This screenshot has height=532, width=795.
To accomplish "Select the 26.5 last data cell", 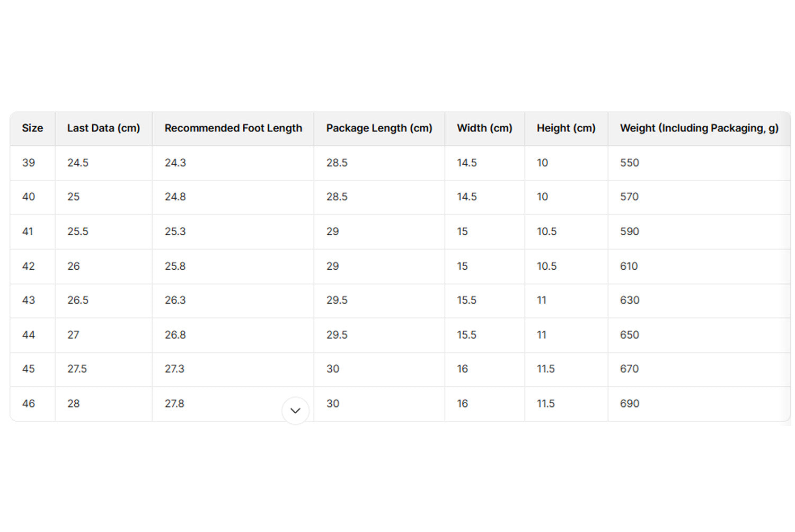I will pyautogui.click(x=78, y=300).
